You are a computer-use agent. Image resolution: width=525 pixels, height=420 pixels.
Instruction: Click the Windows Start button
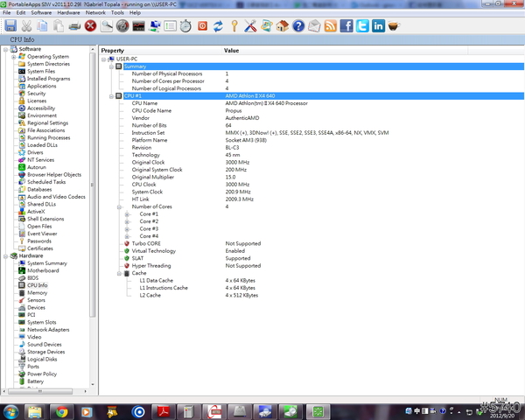(11, 410)
